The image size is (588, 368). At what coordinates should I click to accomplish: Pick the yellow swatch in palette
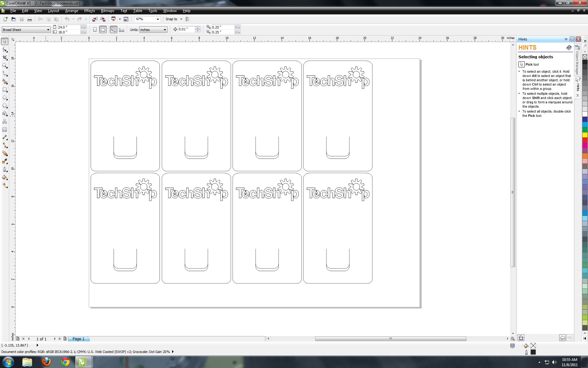pyautogui.click(x=585, y=135)
